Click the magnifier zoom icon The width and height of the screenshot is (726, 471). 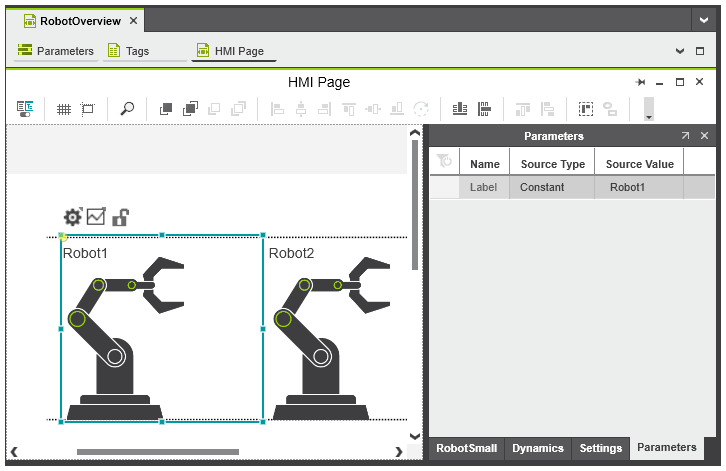tap(127, 109)
